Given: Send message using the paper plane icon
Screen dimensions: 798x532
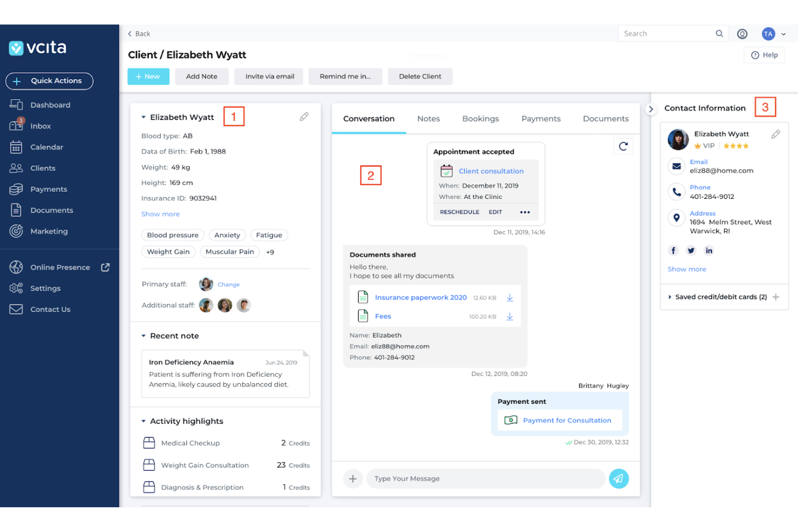Looking at the screenshot, I should (618, 478).
